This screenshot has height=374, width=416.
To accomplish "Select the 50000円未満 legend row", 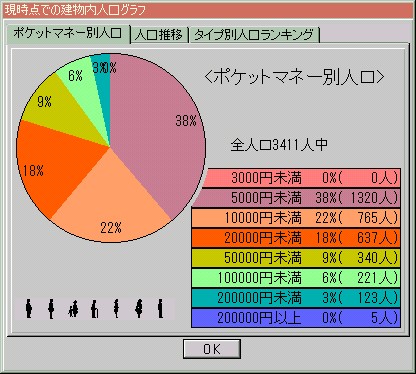I will click(x=296, y=258).
